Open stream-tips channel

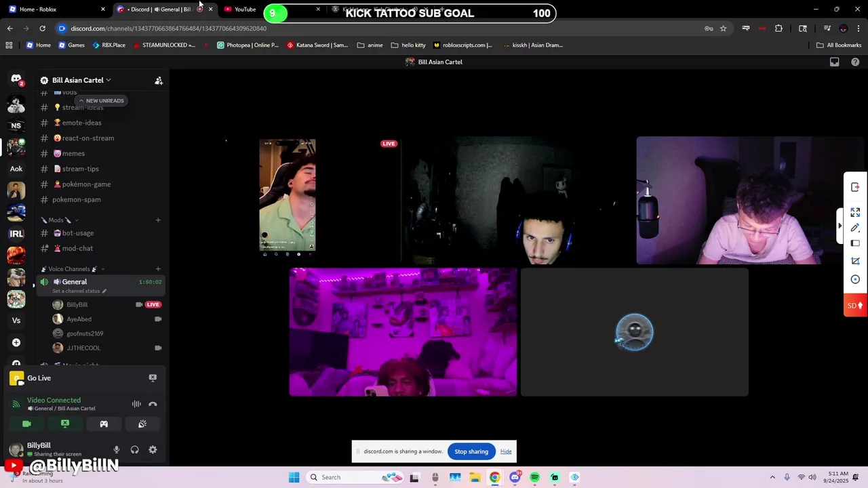(x=100, y=169)
